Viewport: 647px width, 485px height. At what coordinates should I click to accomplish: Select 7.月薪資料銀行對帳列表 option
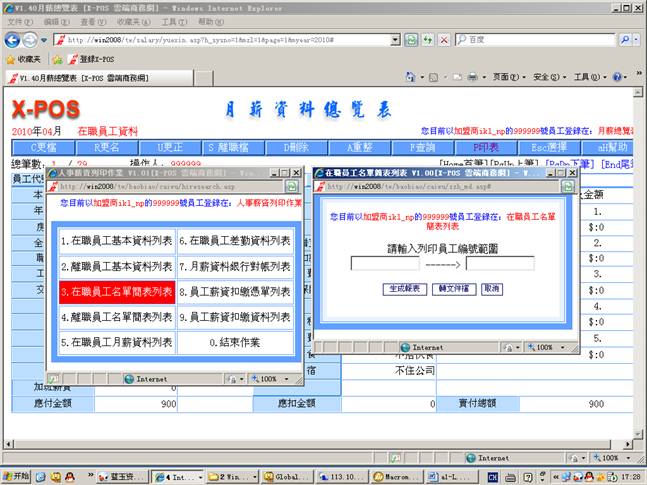tap(236, 266)
